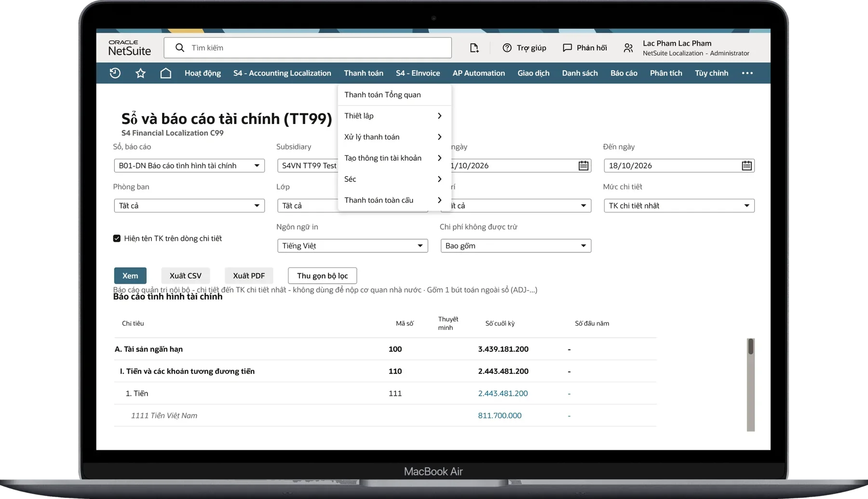
Task: Click the Xuất PDF button
Action: (x=249, y=276)
